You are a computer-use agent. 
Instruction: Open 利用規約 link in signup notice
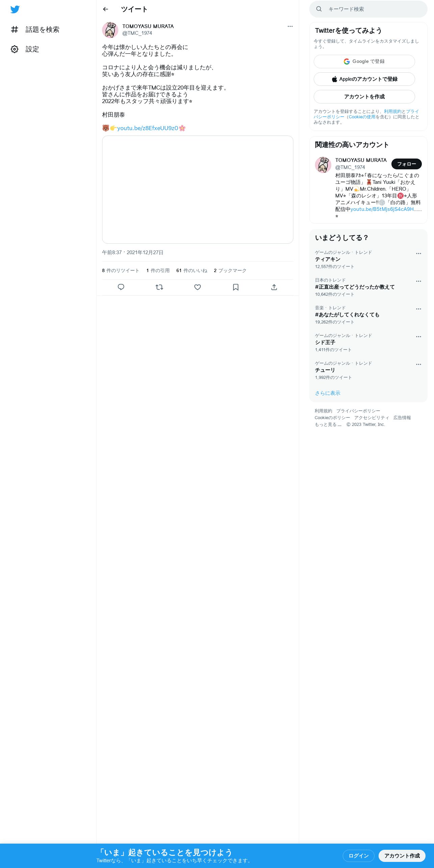tap(392, 112)
